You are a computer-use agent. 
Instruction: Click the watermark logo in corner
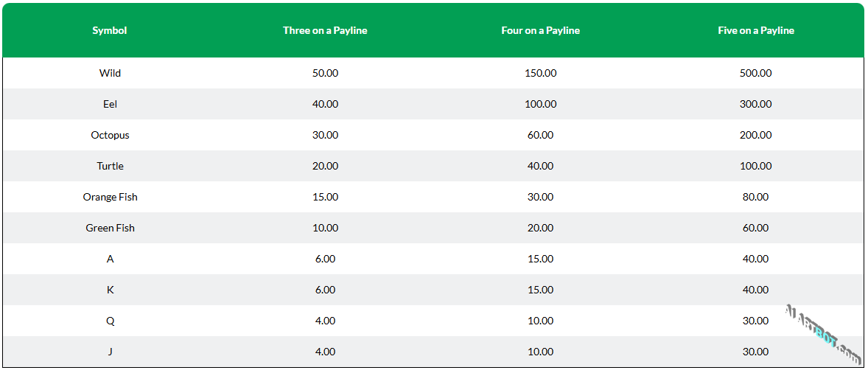[x=824, y=335]
